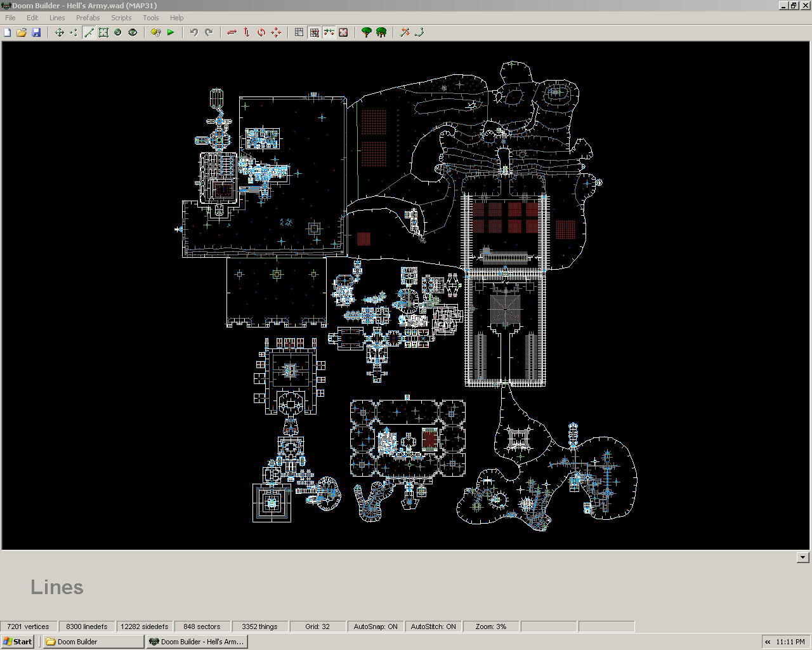Click the New Map icon
The width and height of the screenshot is (812, 650).
(x=8, y=32)
